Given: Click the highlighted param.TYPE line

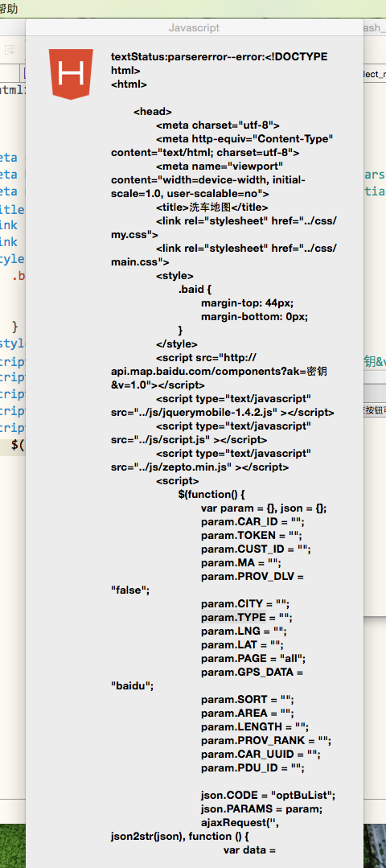Looking at the screenshot, I should (247, 617).
